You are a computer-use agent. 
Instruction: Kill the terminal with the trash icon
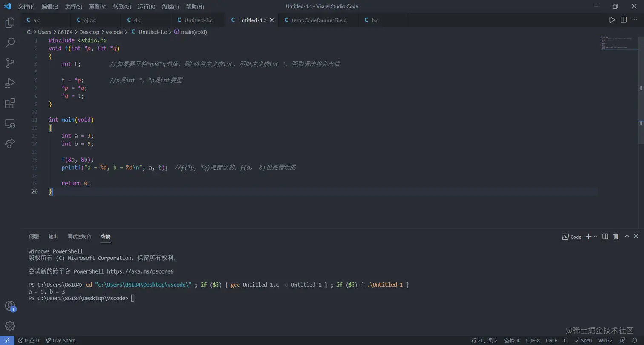(x=615, y=237)
